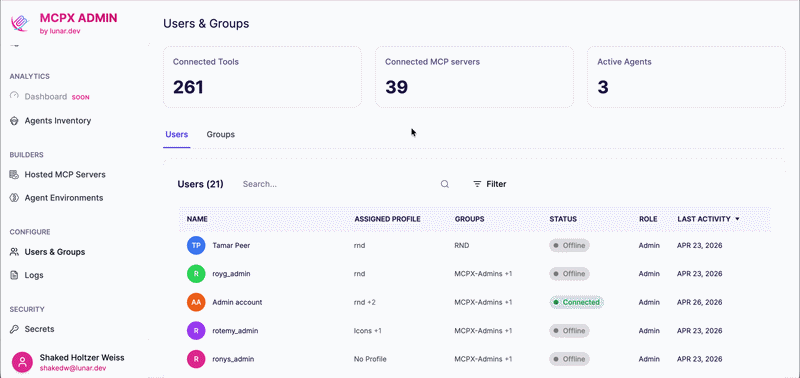
Task: Click ronys_admin's pink avatar
Action: pos(196,359)
